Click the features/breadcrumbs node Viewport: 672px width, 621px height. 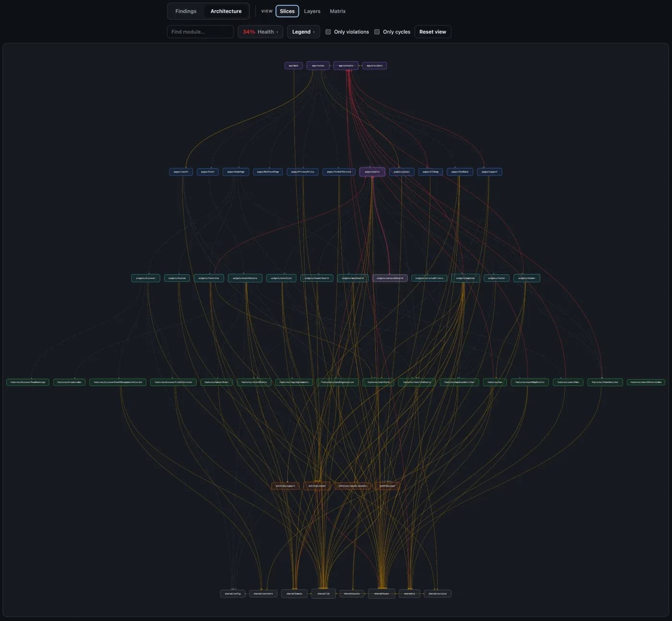(x=69, y=382)
